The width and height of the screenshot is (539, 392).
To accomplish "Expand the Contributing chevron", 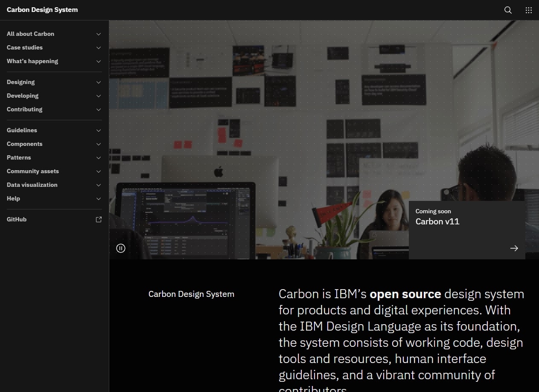I will pos(99,110).
